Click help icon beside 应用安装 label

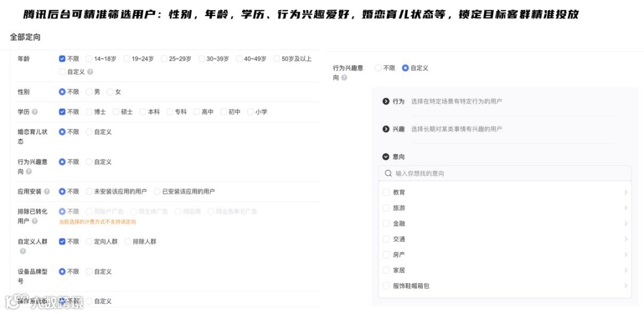click(x=47, y=192)
